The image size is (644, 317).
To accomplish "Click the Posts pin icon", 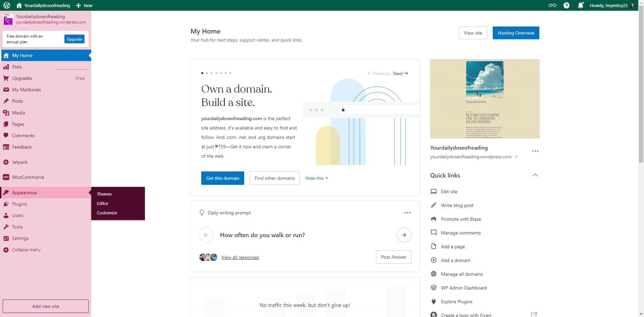I will point(6,101).
